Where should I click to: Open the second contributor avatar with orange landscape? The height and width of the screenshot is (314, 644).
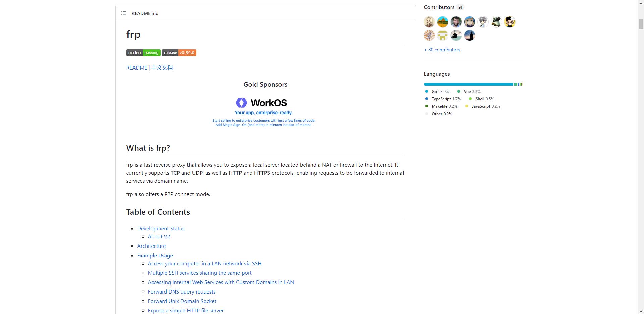[443, 22]
